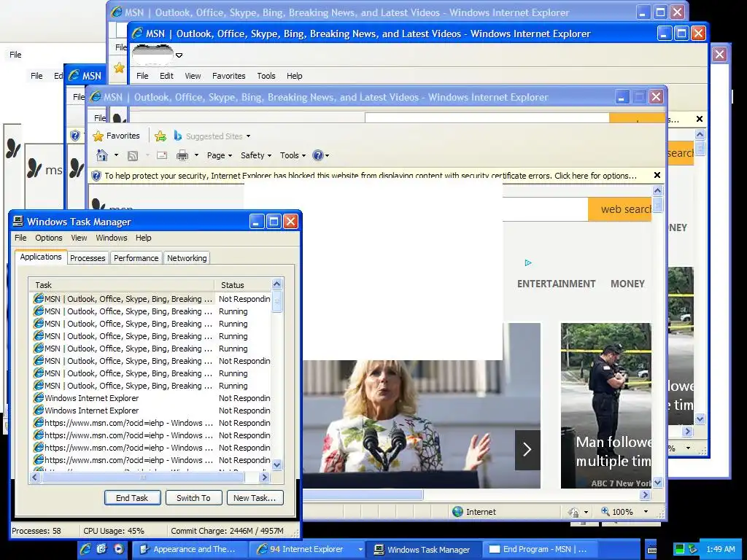The width and height of the screenshot is (747, 560).
Task: Click the task list vertical scrollbar down arrow
Action: [276, 464]
